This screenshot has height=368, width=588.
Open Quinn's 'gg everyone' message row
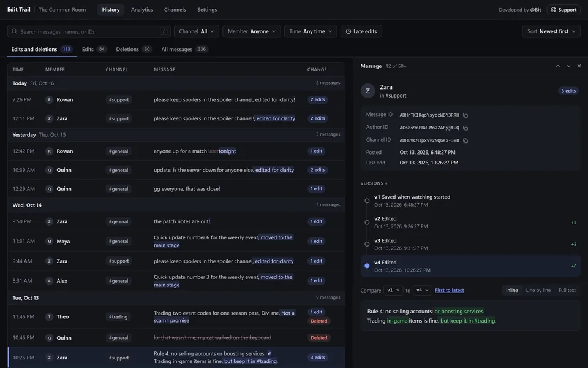tap(176, 189)
